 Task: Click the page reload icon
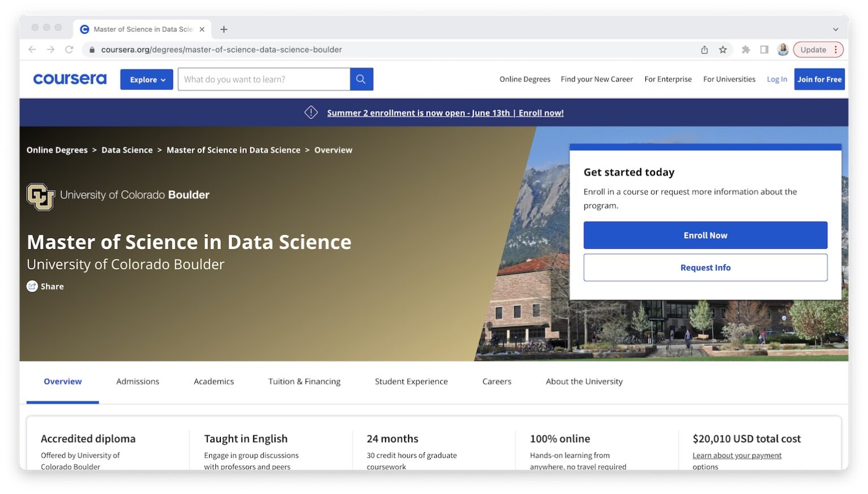click(x=69, y=49)
